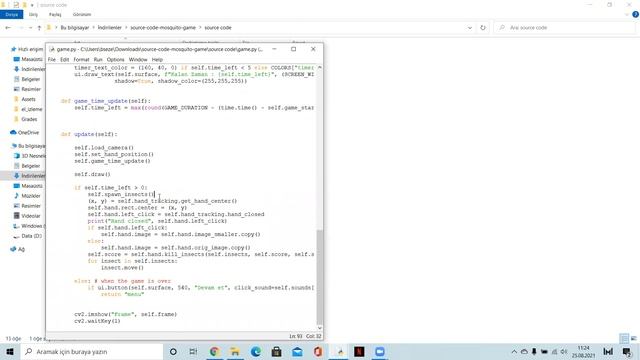Screen dimensions: 640x360
Task: Open volume control in system tray
Action: pyautogui.click(x=564, y=351)
